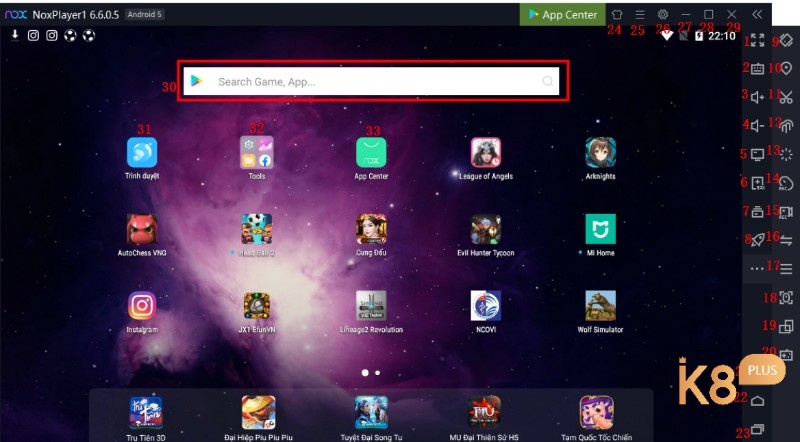
Task: Open NoxPlayer system settings gear
Action: [x=663, y=14]
